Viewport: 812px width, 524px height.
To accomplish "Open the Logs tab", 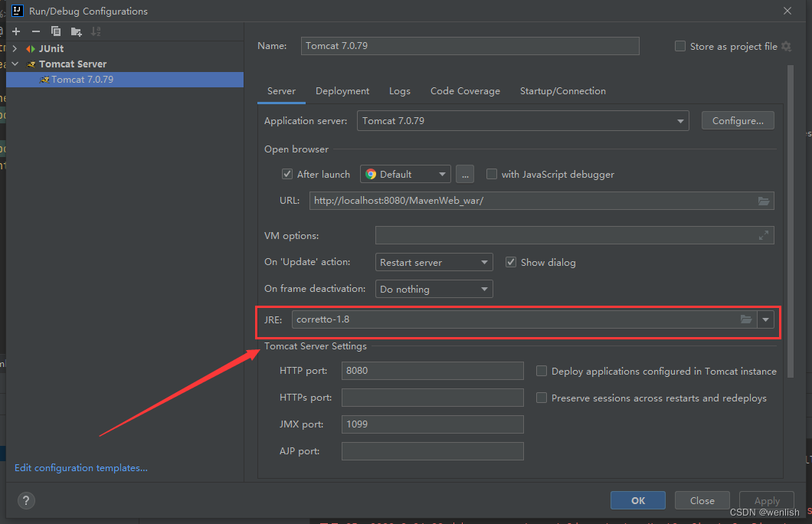I will click(400, 91).
